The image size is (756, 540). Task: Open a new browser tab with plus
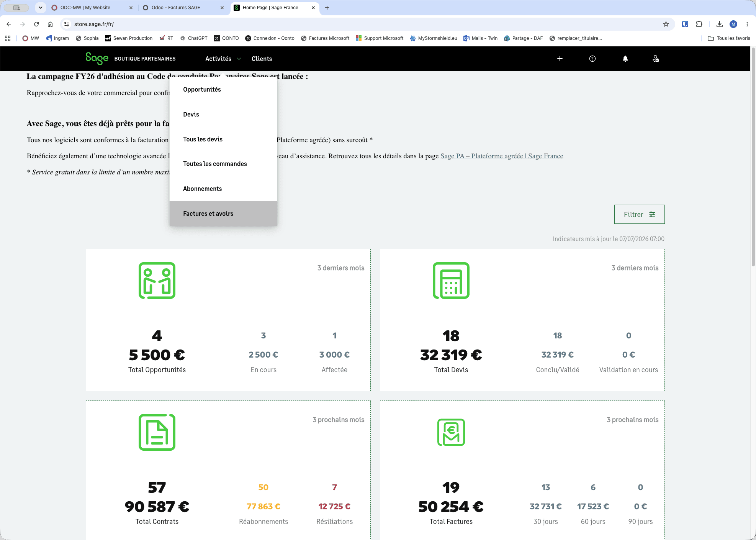pyautogui.click(x=327, y=8)
